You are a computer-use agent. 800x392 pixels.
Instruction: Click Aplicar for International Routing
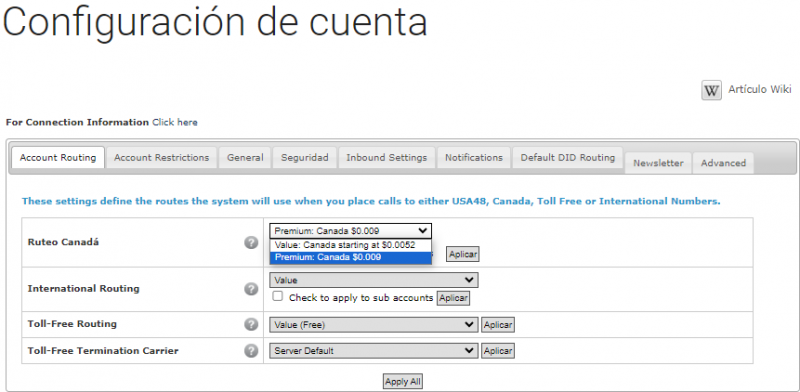click(453, 298)
